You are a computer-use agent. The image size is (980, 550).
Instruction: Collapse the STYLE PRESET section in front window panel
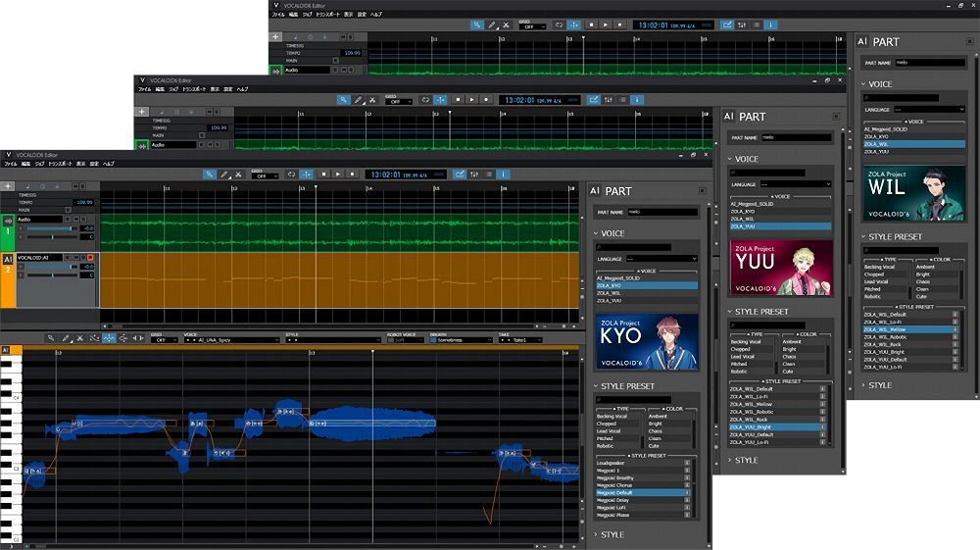pyautogui.click(x=596, y=386)
